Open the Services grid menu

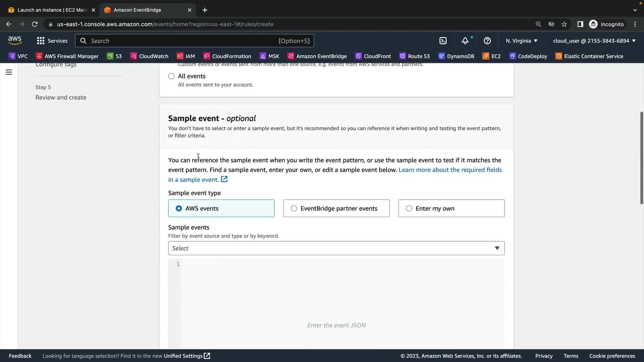point(52,41)
